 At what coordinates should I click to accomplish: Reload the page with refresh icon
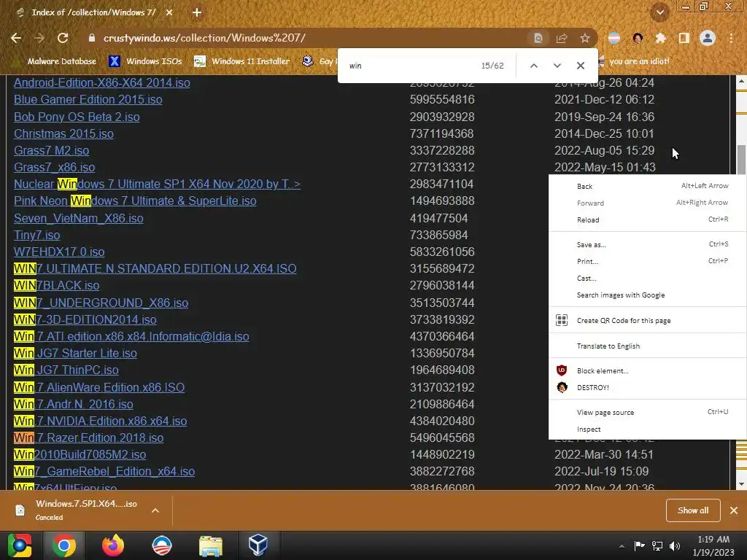(63, 38)
